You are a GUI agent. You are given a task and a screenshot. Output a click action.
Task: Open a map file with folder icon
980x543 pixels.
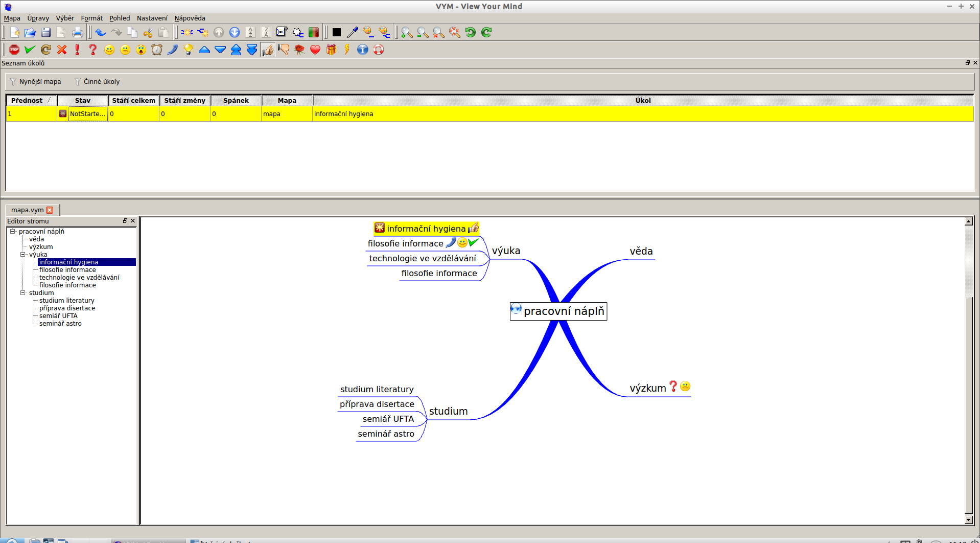point(30,33)
